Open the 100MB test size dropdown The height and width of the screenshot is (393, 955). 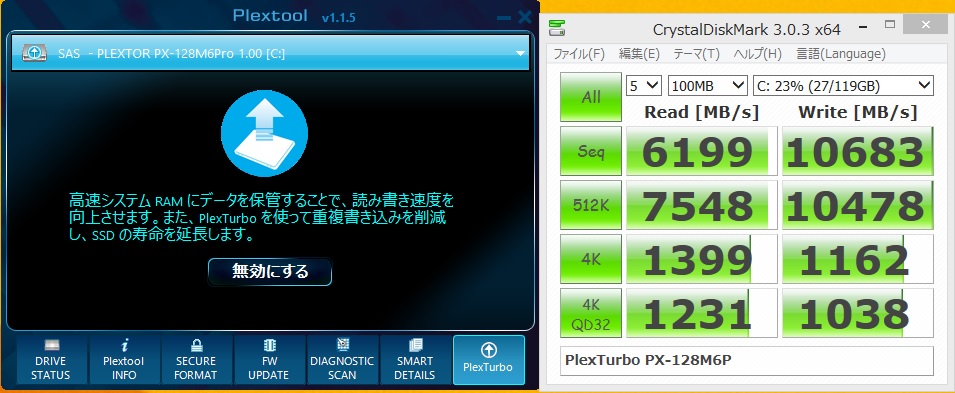click(708, 85)
